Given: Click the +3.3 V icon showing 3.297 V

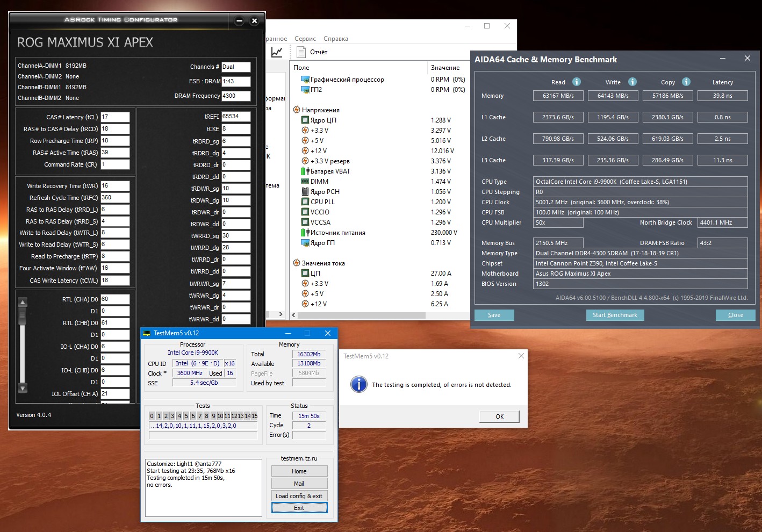Looking at the screenshot, I should [305, 131].
